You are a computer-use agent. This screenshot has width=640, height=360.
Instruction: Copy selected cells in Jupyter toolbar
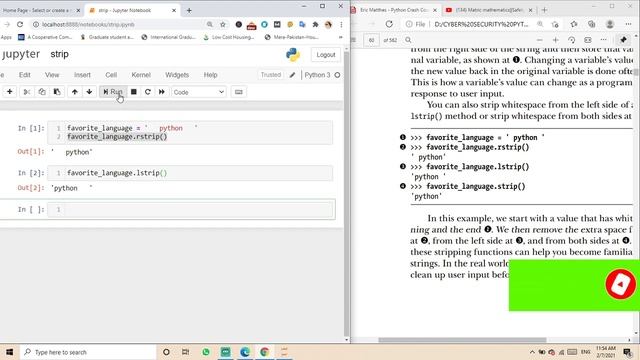[42, 92]
